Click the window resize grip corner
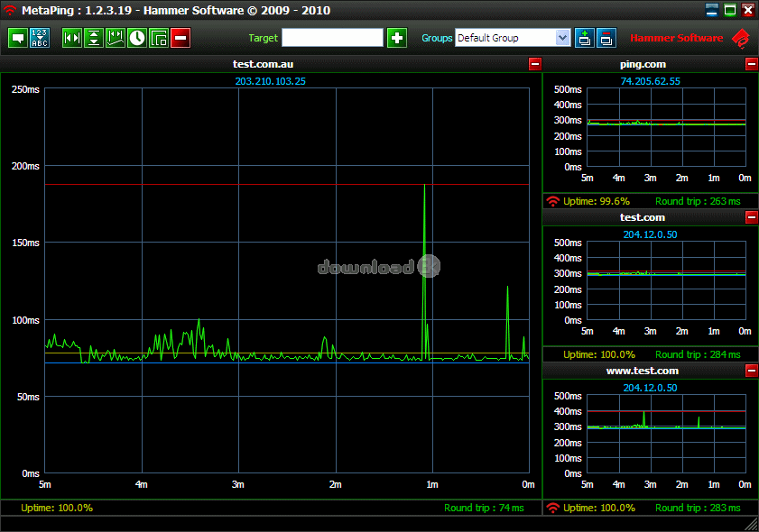The width and height of the screenshot is (759, 532). pos(752,524)
